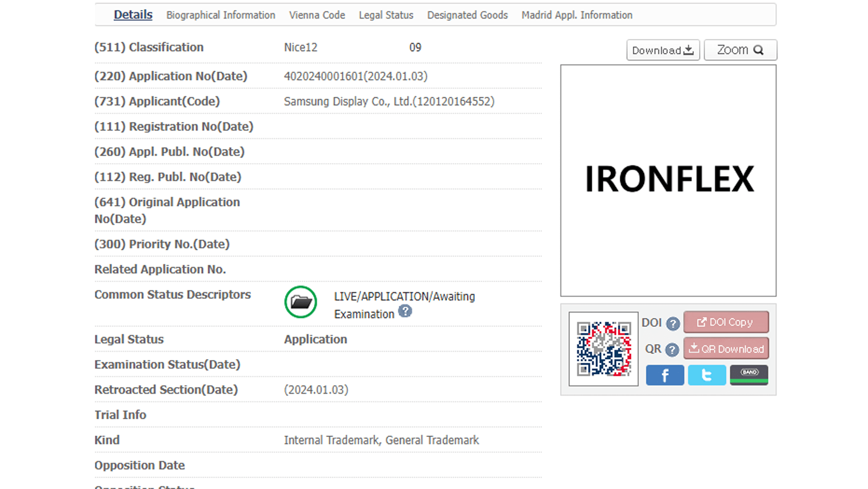
Task: Click the Facebook share icon
Action: 664,375
